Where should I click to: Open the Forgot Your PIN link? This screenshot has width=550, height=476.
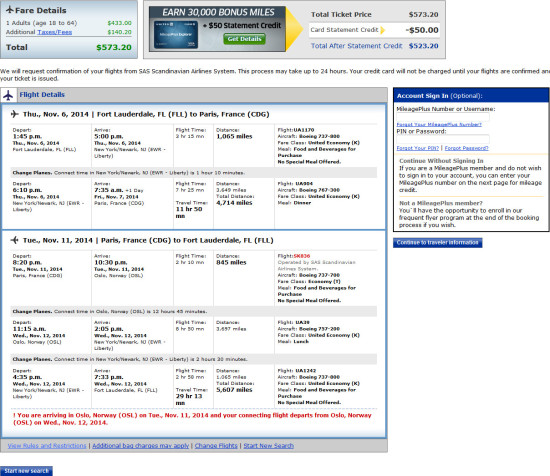tap(417, 148)
